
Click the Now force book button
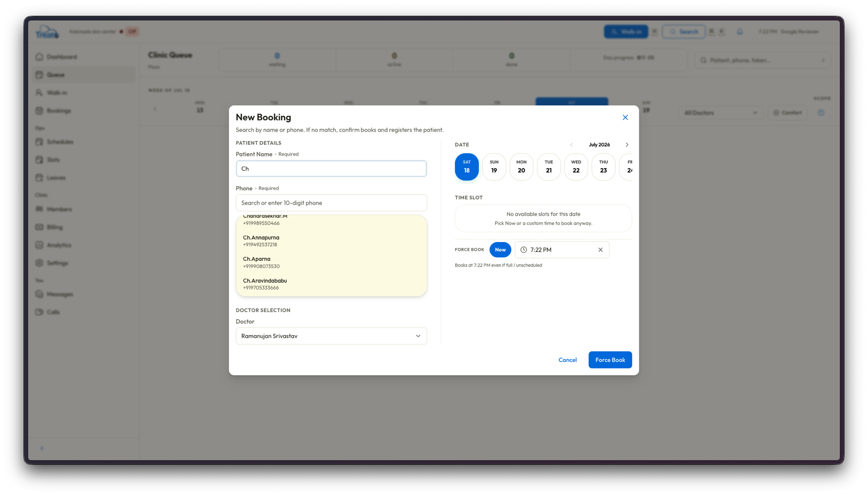[x=500, y=250]
